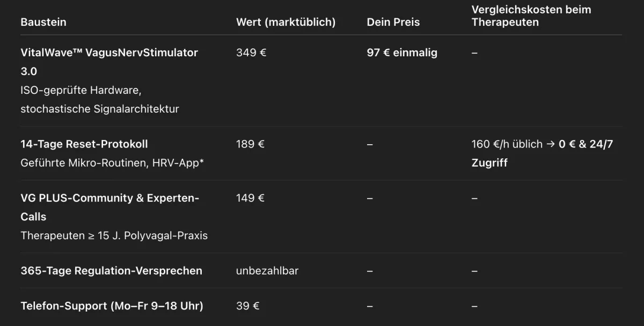
Task: Select the 349 € value cell
Action: coord(251,53)
